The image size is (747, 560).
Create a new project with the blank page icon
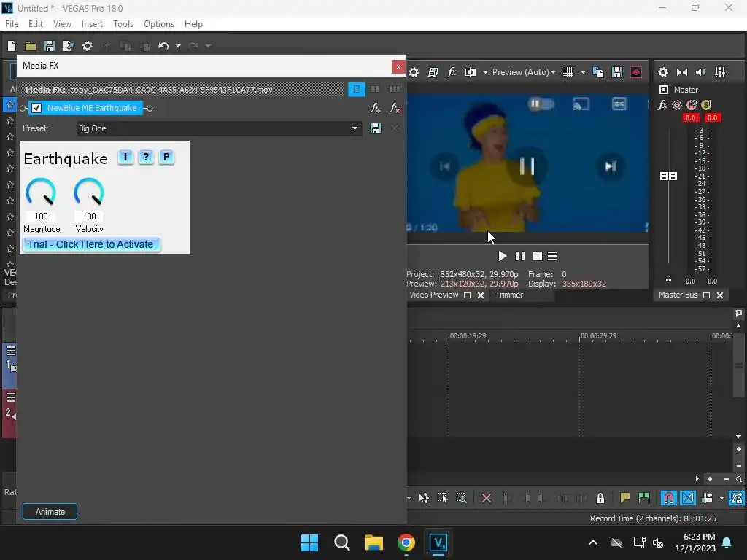12,46
